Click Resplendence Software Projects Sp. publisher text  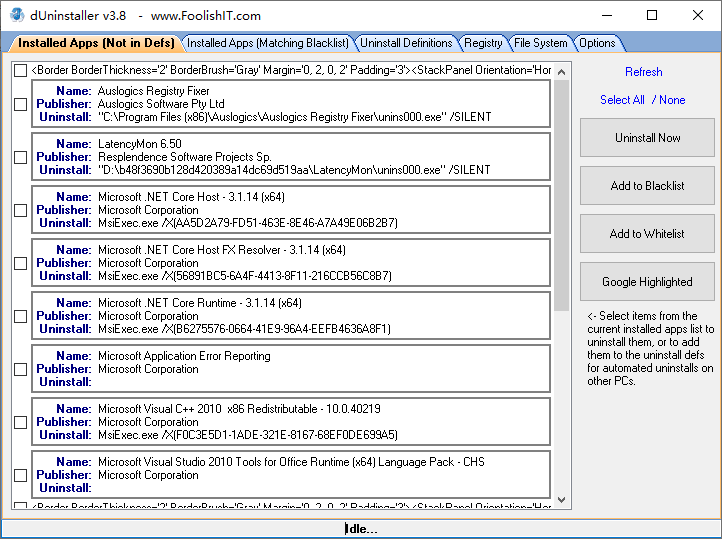coord(185,156)
